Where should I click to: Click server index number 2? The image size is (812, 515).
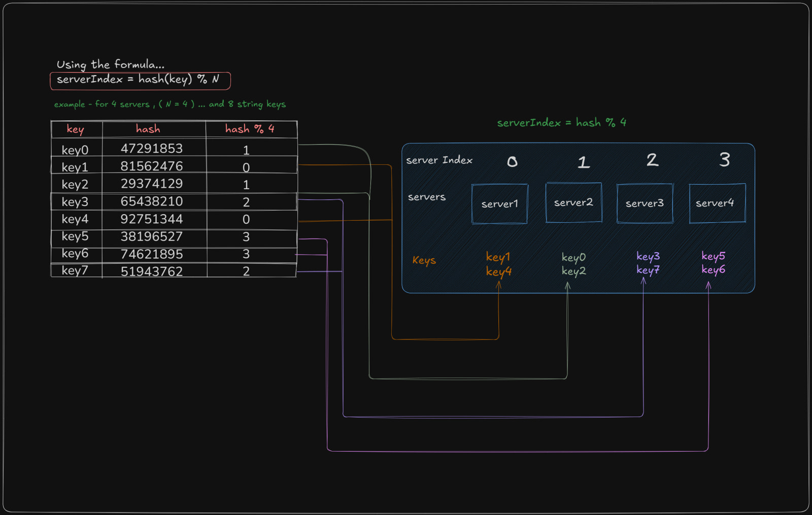(653, 160)
